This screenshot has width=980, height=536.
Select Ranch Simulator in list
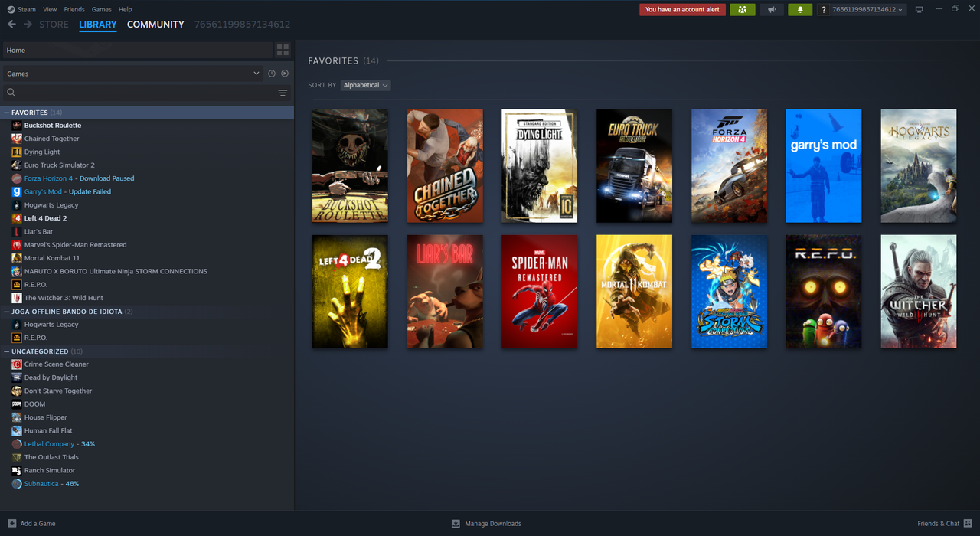pyautogui.click(x=148, y=470)
